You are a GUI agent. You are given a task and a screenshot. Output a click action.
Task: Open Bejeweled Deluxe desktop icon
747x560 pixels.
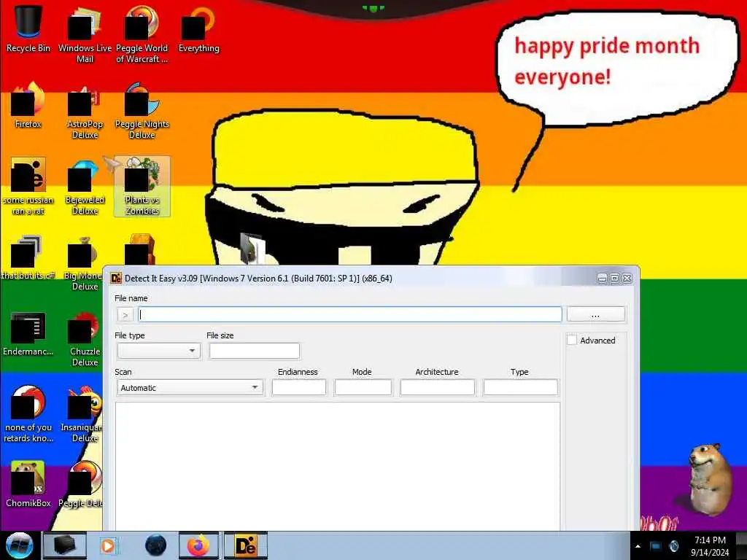click(x=85, y=186)
